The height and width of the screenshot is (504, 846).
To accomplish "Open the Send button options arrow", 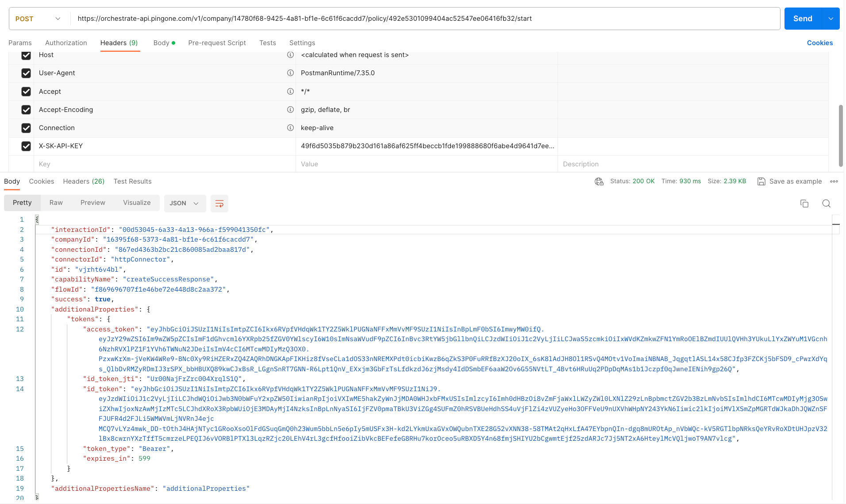I will click(831, 19).
